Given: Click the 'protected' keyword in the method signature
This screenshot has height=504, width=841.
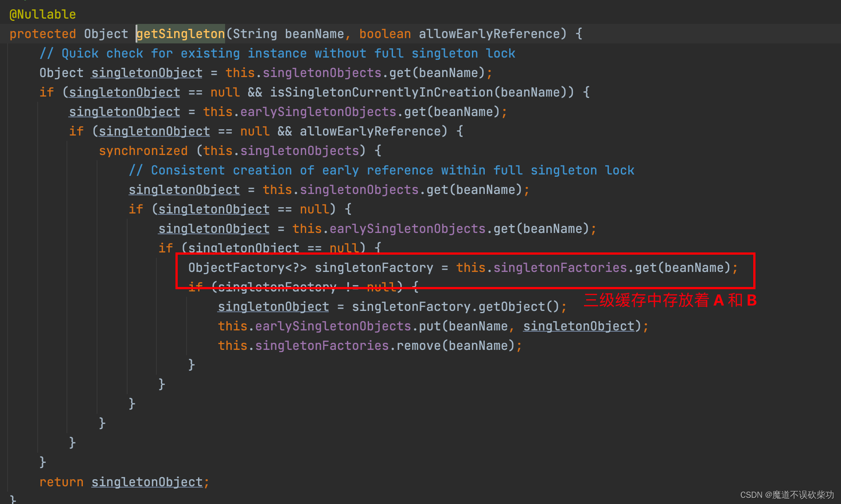Looking at the screenshot, I should [43, 34].
